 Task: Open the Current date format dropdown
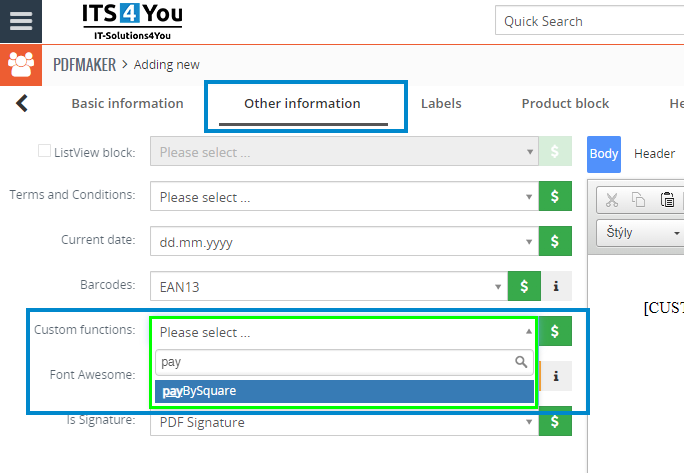344,242
